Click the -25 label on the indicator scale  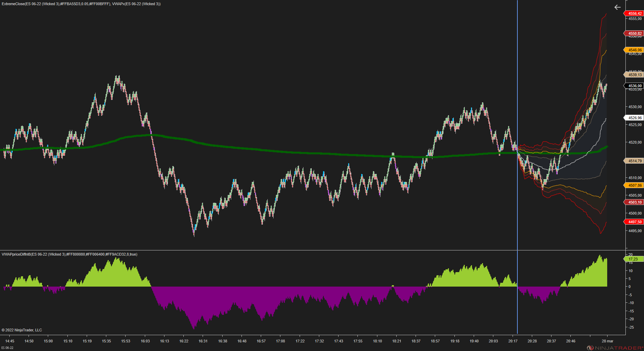click(x=631, y=327)
